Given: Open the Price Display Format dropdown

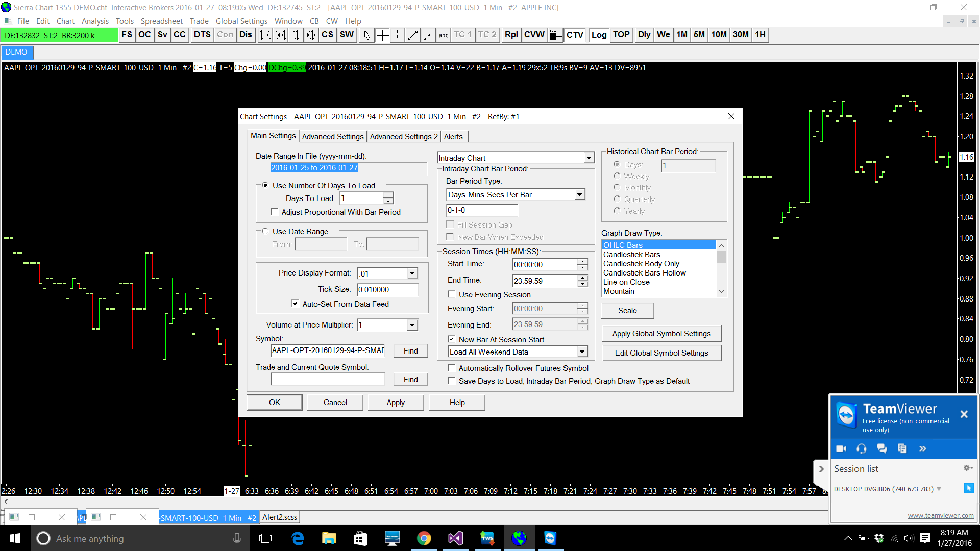Looking at the screenshot, I should coord(412,273).
